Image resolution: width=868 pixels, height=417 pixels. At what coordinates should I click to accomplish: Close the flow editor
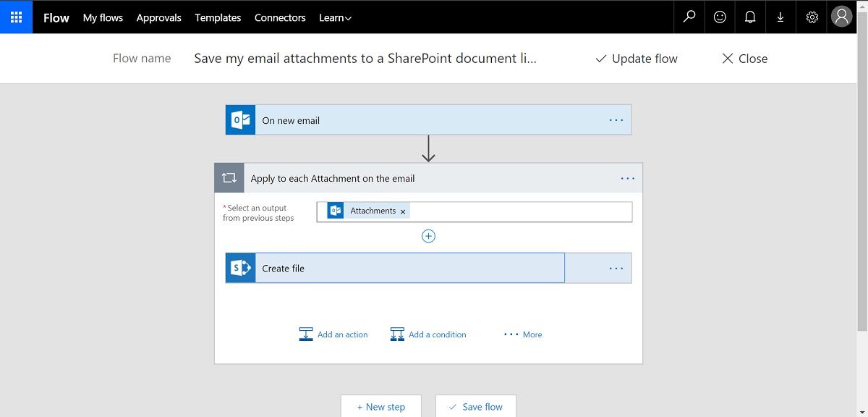click(745, 59)
